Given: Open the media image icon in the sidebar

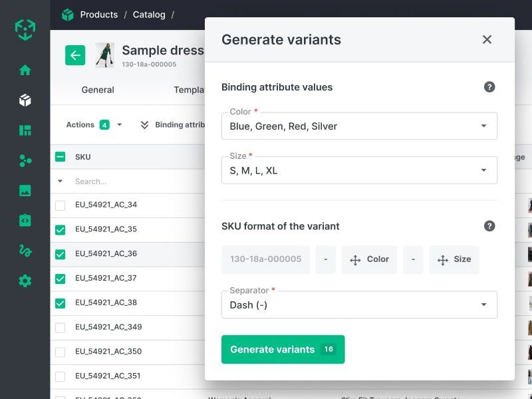Looking at the screenshot, I should tap(25, 190).
